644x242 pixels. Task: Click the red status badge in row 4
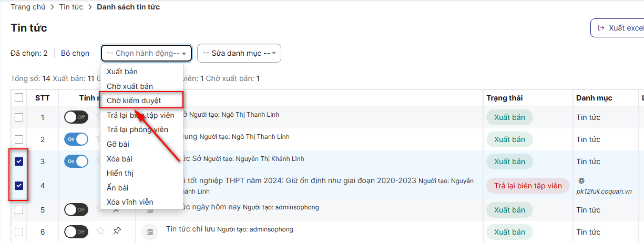coord(528,186)
